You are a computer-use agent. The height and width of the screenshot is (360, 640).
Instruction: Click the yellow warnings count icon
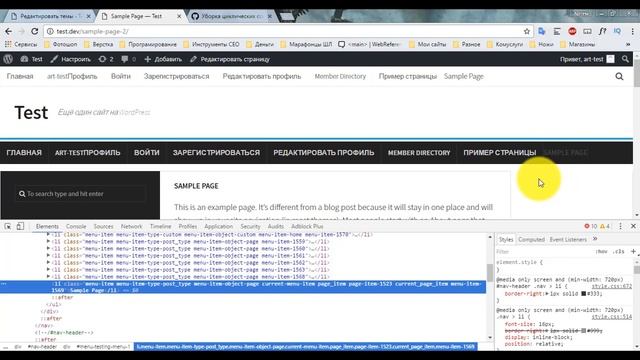[602, 226]
